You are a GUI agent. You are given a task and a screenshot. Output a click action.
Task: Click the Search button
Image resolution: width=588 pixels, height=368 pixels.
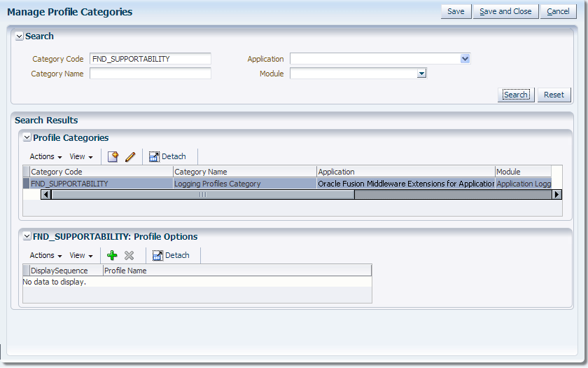(x=516, y=95)
